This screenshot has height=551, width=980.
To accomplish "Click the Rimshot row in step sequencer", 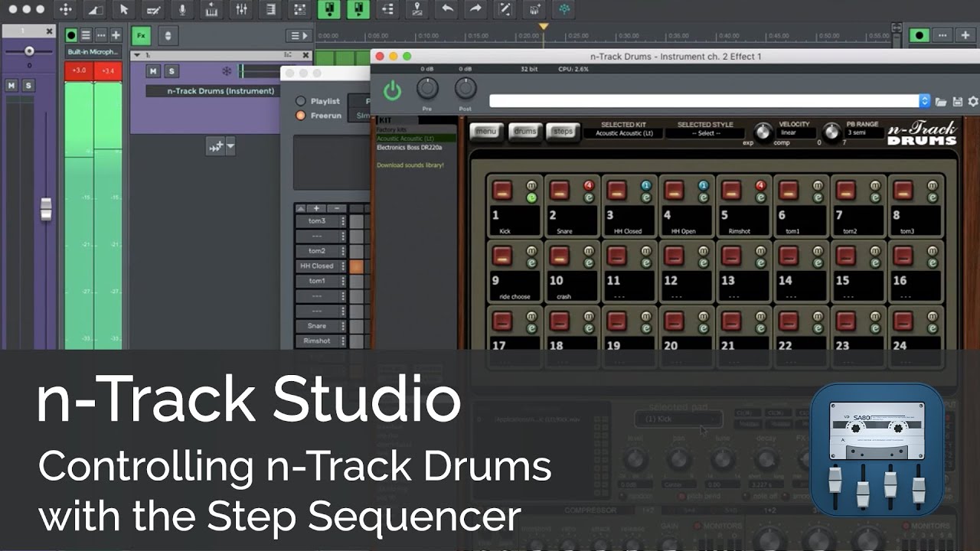I will pyautogui.click(x=317, y=341).
